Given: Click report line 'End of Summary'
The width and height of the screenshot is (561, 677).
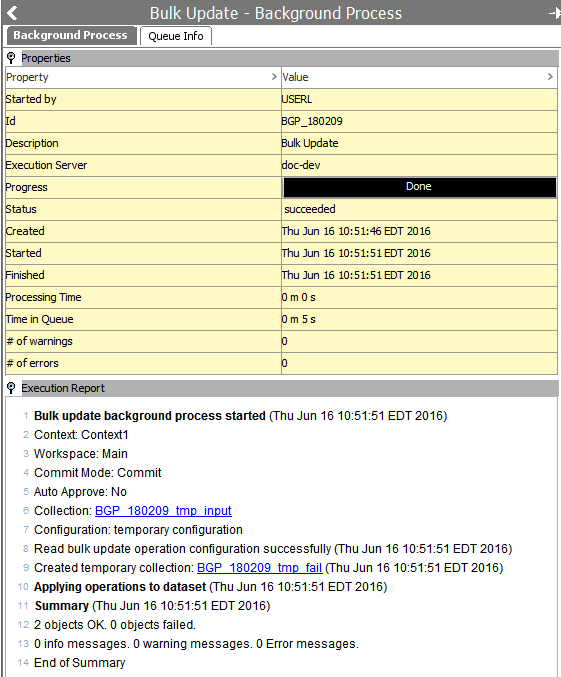Looking at the screenshot, I should coord(79,663).
